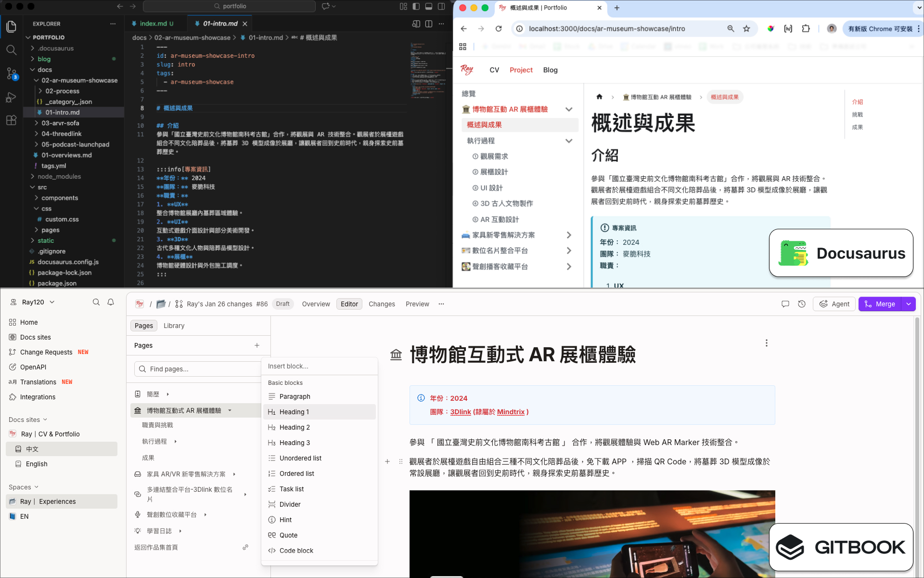
Task: Open Source Control view in activity bar
Action: [x=11, y=73]
